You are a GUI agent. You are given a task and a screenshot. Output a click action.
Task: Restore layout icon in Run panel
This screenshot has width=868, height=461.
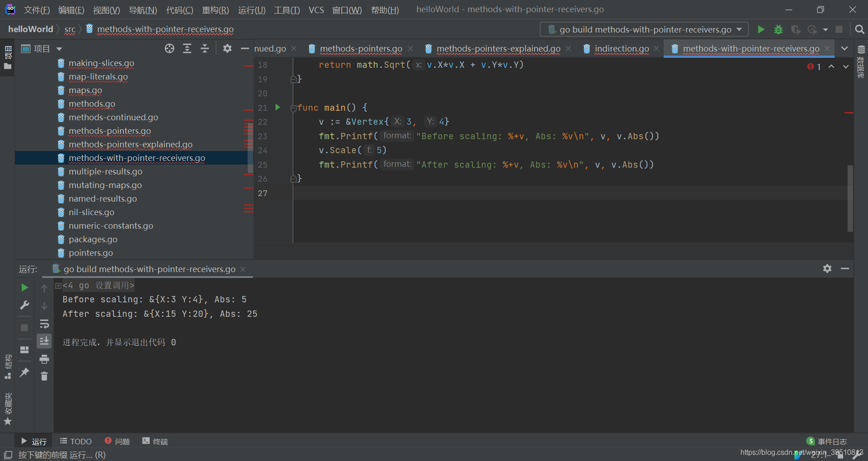tap(24, 350)
